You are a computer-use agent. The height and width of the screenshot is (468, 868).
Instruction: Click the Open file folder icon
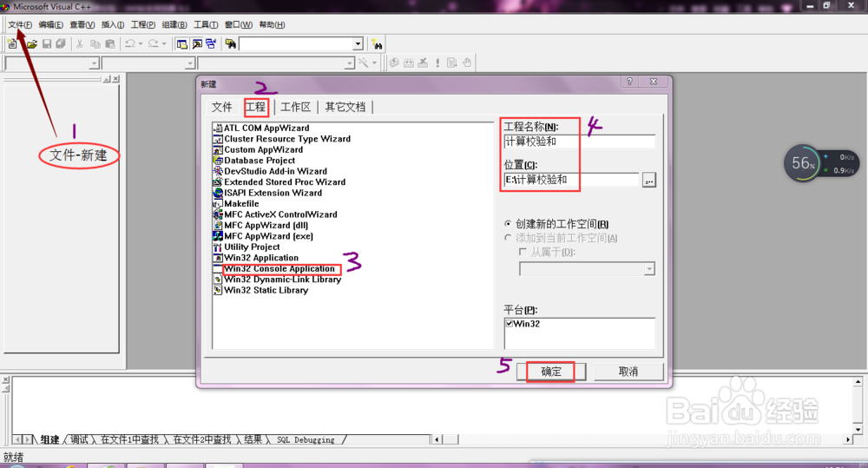coord(32,43)
